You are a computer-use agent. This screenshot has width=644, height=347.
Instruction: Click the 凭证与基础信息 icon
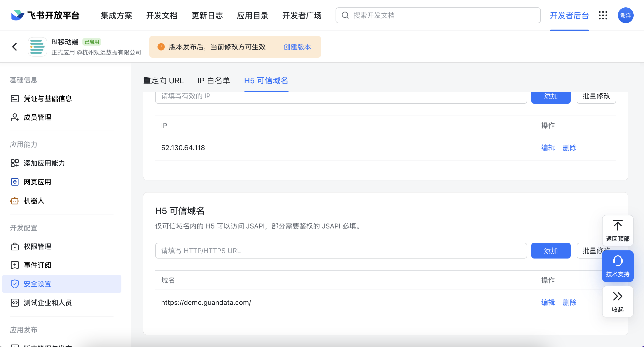tap(15, 99)
